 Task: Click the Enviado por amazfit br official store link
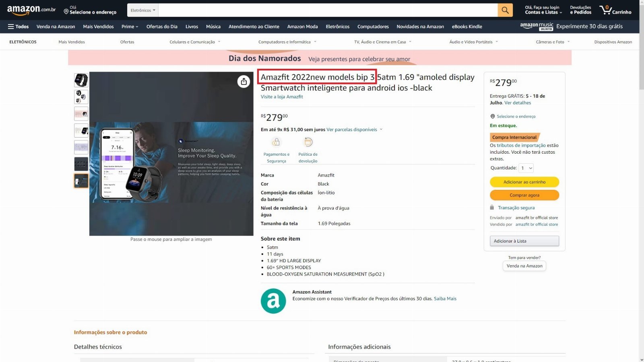click(x=537, y=218)
